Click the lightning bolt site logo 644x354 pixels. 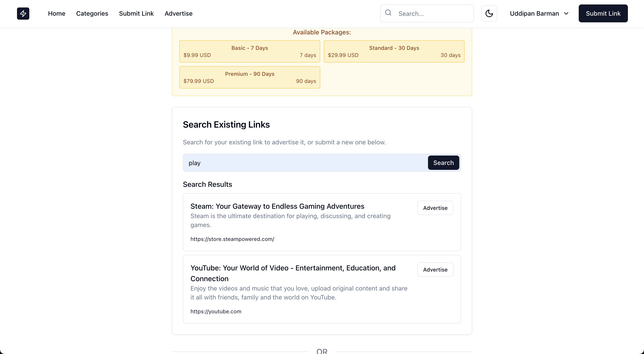coord(23,13)
